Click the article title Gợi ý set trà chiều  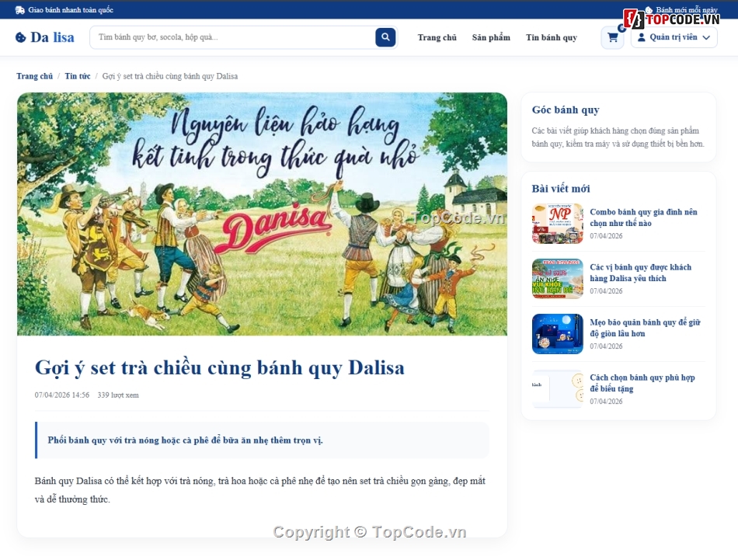(x=219, y=368)
